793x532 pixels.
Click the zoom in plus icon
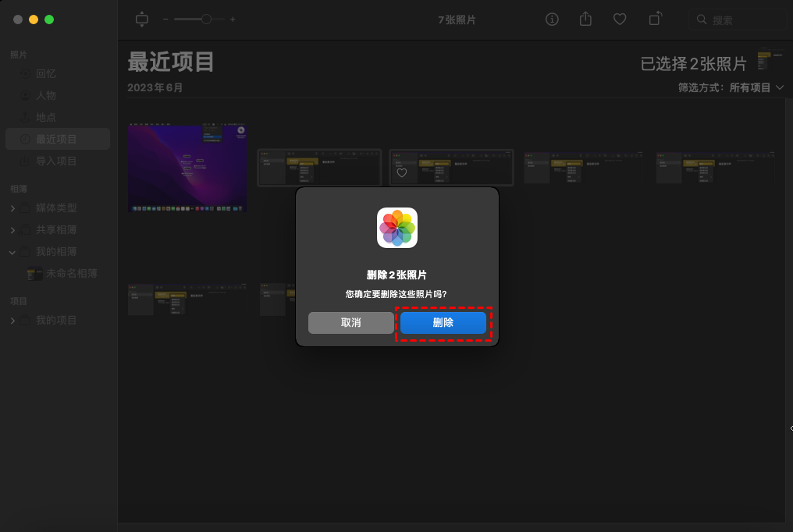[233, 20]
